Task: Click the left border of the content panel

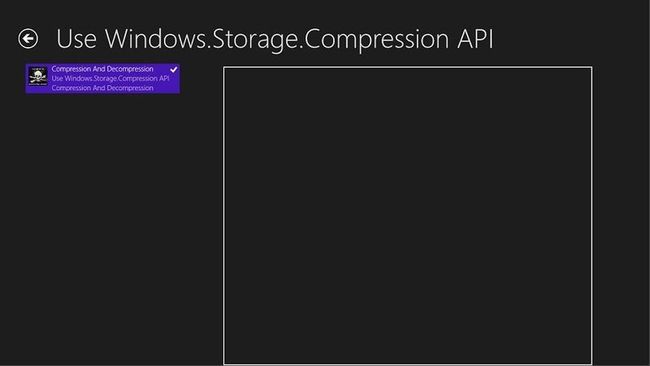Action: 224,216
